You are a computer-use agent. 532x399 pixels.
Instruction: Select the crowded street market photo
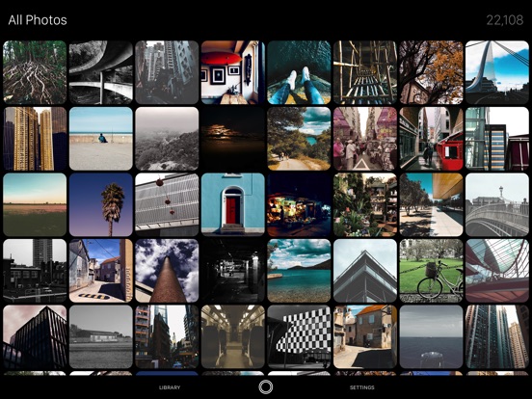[x=365, y=139]
